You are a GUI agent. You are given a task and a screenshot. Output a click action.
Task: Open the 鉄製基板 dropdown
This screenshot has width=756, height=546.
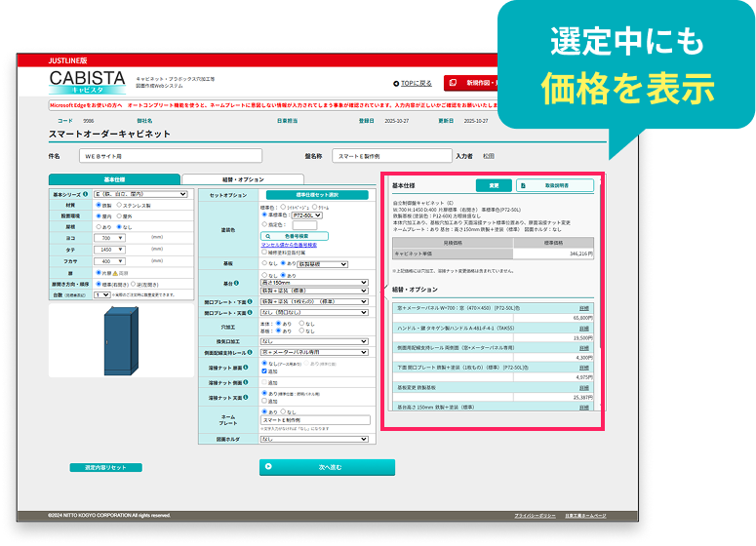(x=323, y=264)
